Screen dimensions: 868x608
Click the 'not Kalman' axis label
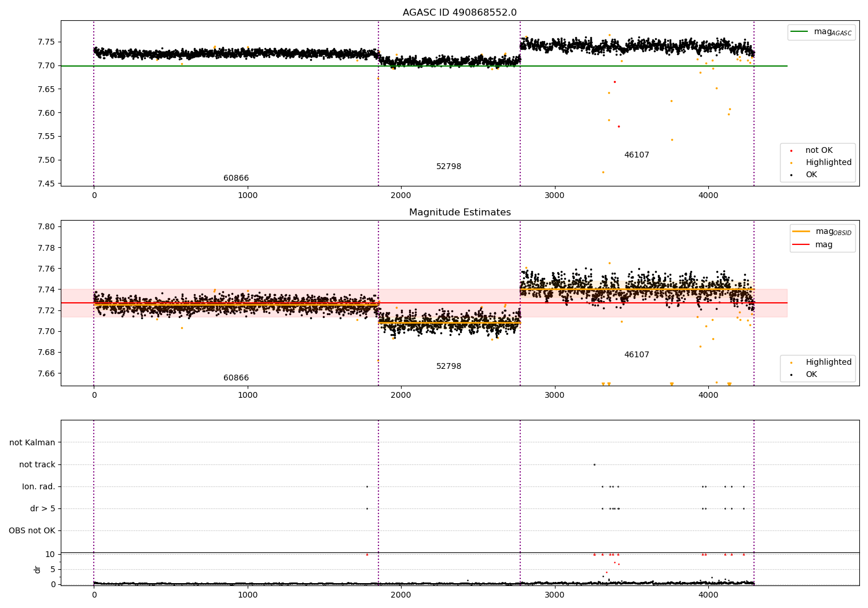(32, 442)
